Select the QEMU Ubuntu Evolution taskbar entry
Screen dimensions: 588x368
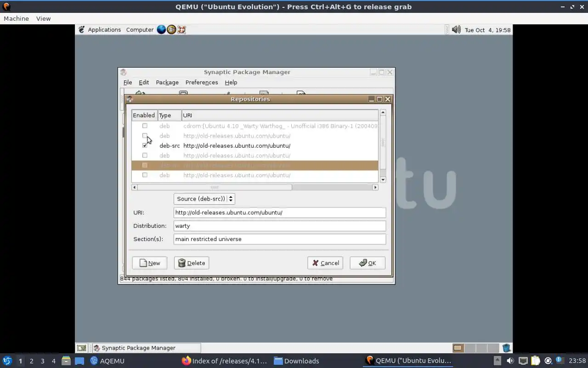point(408,361)
